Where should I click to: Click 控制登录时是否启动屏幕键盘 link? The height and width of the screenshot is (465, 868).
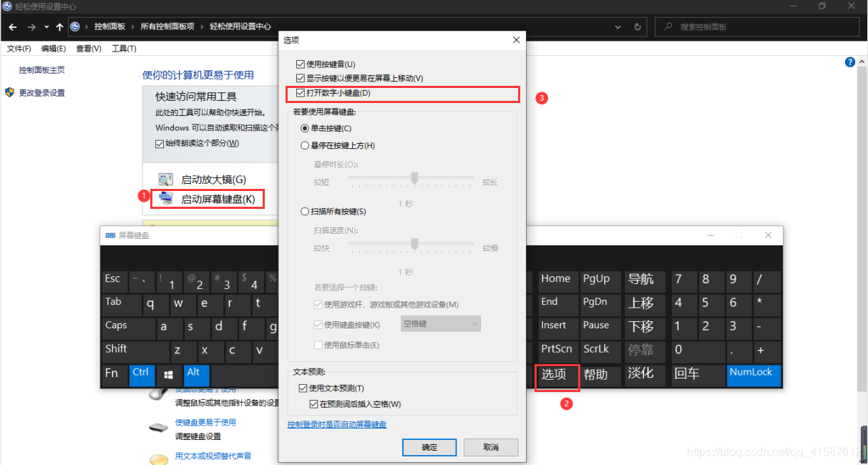(x=337, y=425)
